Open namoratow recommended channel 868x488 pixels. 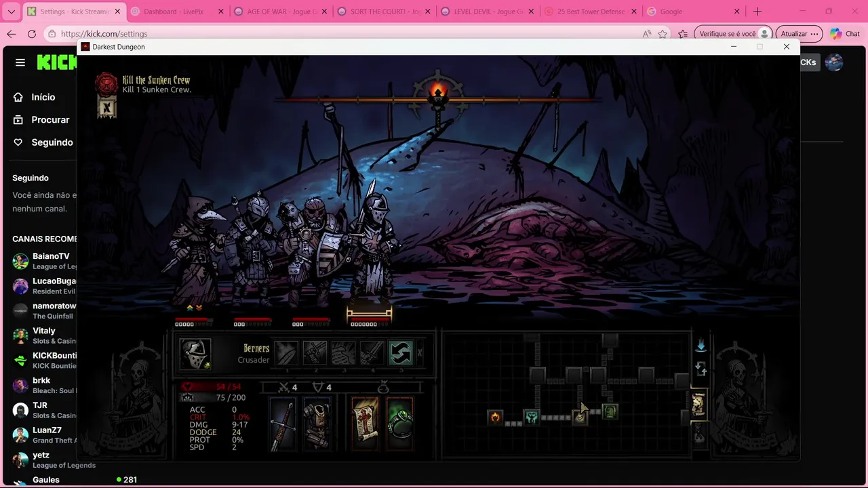click(x=43, y=310)
